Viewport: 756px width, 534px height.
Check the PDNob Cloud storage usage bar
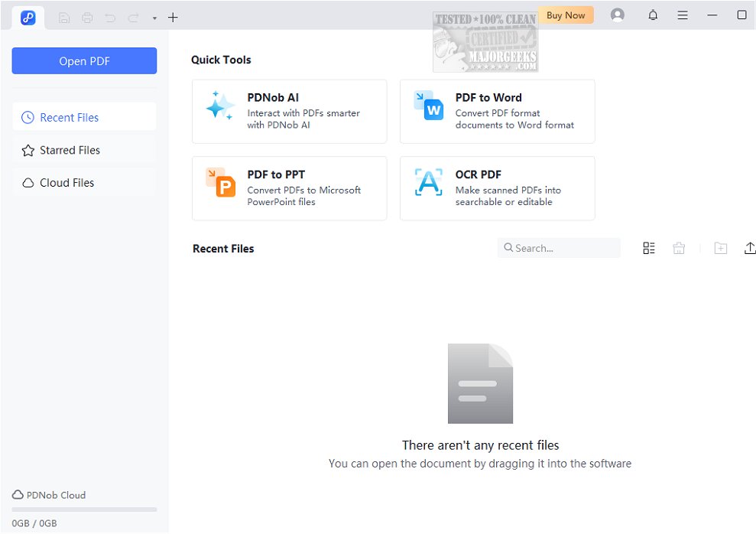pyautogui.click(x=84, y=509)
